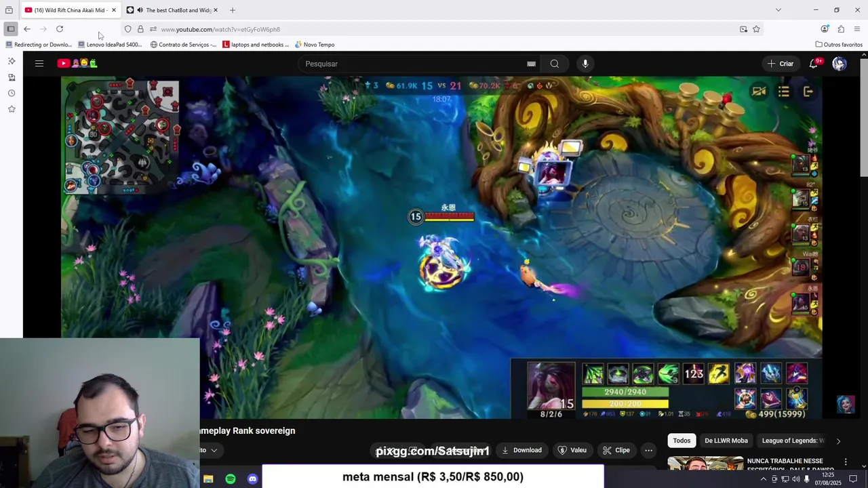The image size is (868, 488).
Task: Open Lenovo IdeaPad S400 bookmark
Action: [110, 45]
